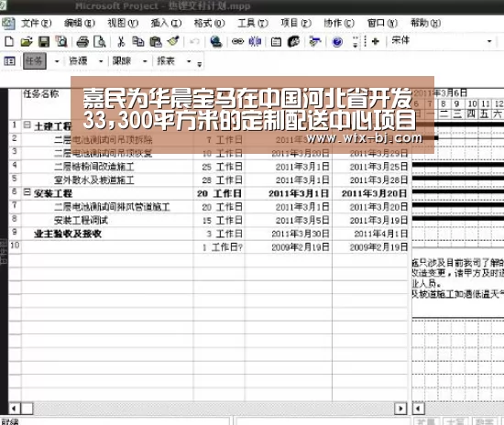This screenshot has height=425, width=504.
Task: Copy the selected cell
Action: click(x=138, y=41)
